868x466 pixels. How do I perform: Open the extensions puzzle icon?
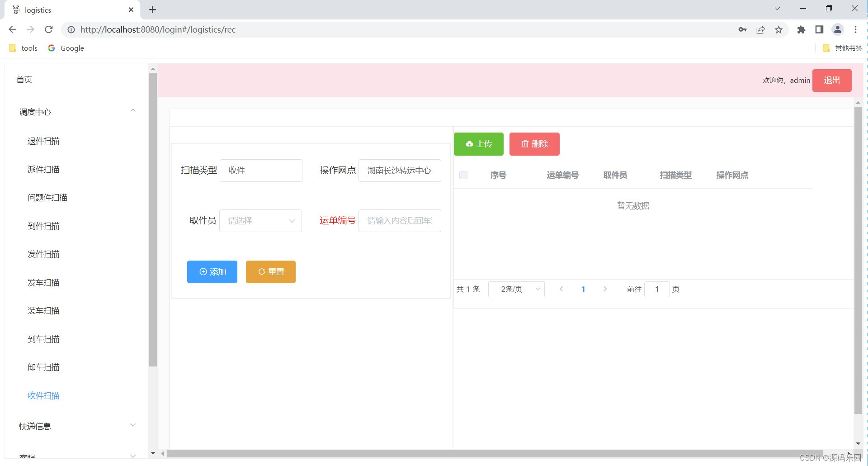click(801, 29)
